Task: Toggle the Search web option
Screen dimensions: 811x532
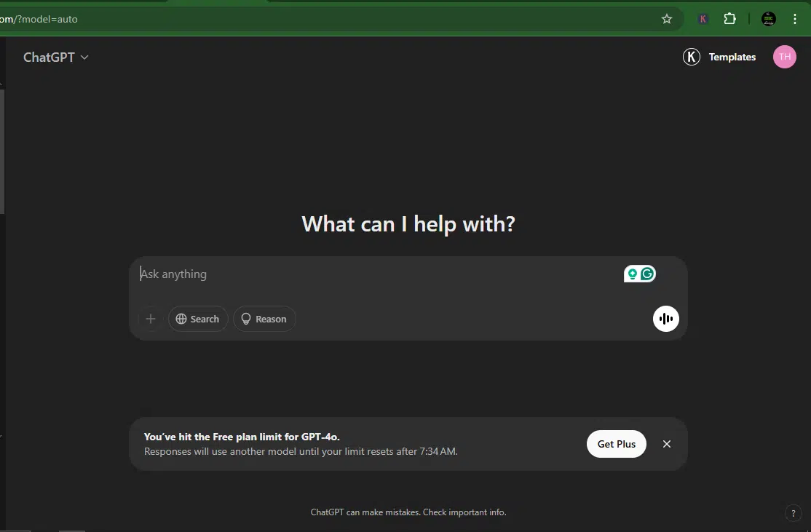Action: click(197, 319)
